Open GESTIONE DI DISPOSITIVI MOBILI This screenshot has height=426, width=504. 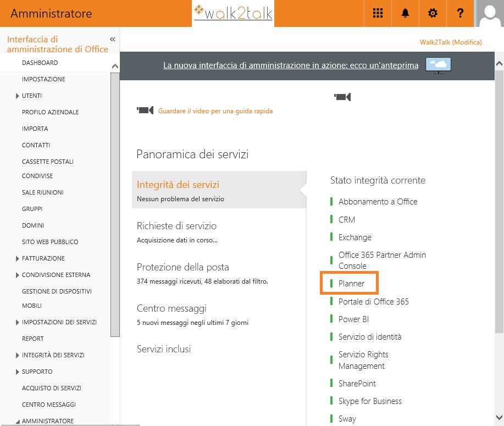(57, 298)
